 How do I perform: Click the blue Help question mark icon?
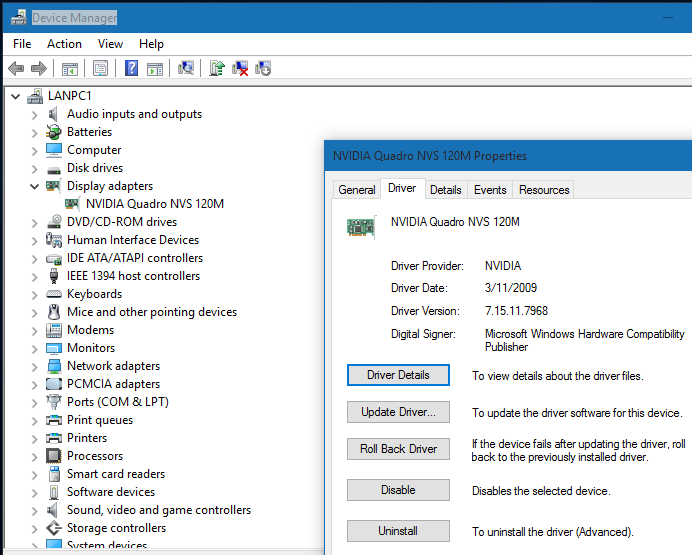pyautogui.click(x=132, y=68)
